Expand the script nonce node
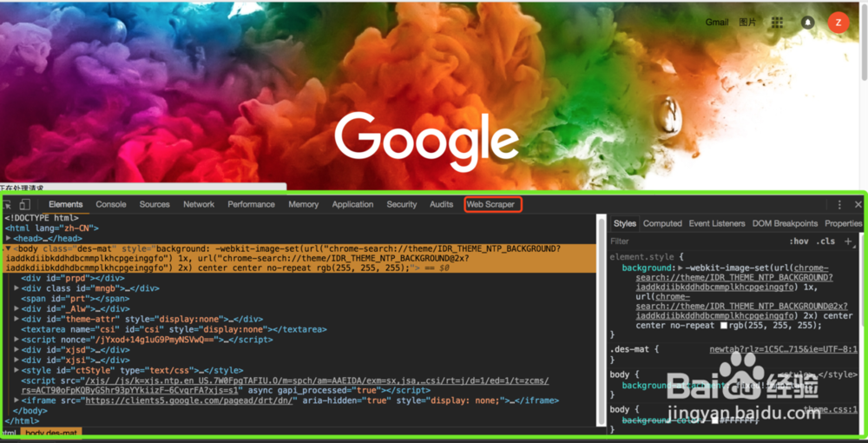Viewport: 868px width, 443px height. (x=16, y=340)
